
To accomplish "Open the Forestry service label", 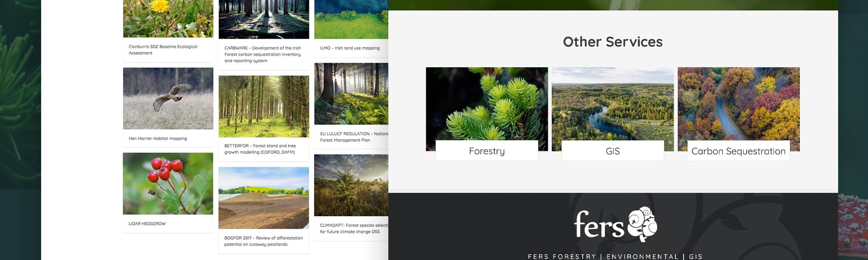I will tap(486, 151).
